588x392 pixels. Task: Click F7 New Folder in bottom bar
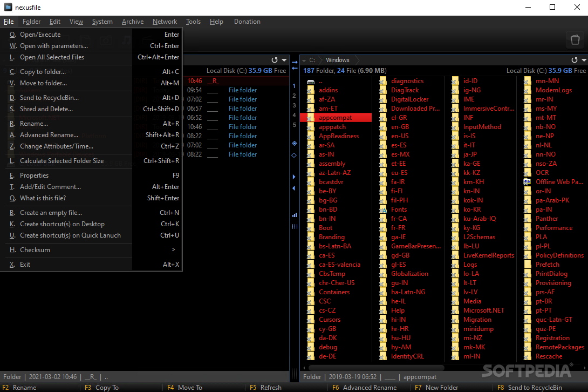click(436, 388)
